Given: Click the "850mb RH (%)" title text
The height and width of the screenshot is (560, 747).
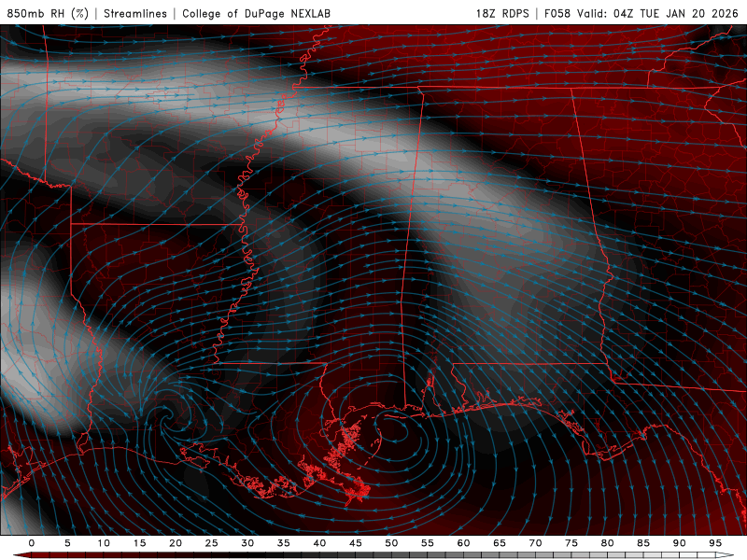Looking at the screenshot, I should pos(48,13).
